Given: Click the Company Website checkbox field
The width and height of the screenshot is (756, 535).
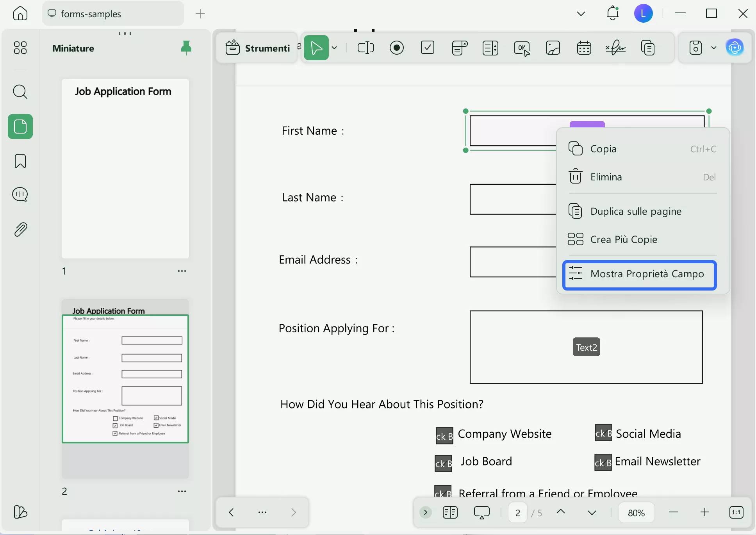Looking at the screenshot, I should [444, 435].
